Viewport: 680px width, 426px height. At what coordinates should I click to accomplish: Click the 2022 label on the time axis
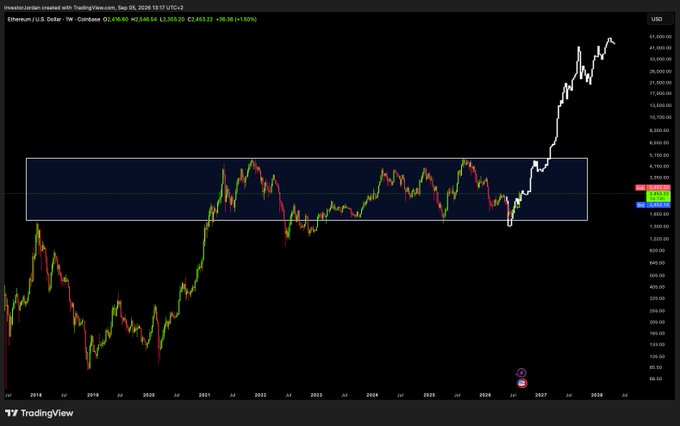pyautogui.click(x=260, y=395)
